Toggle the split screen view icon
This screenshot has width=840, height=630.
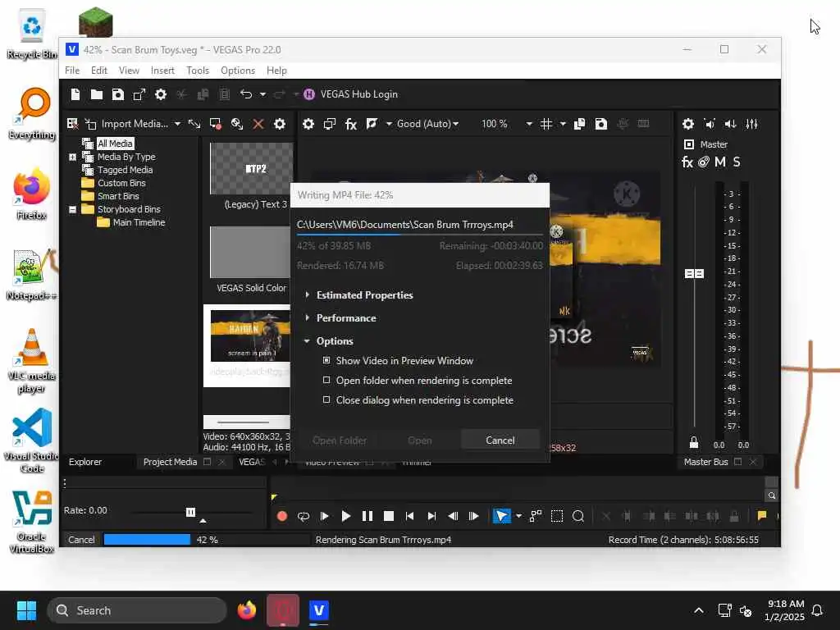coord(372,124)
